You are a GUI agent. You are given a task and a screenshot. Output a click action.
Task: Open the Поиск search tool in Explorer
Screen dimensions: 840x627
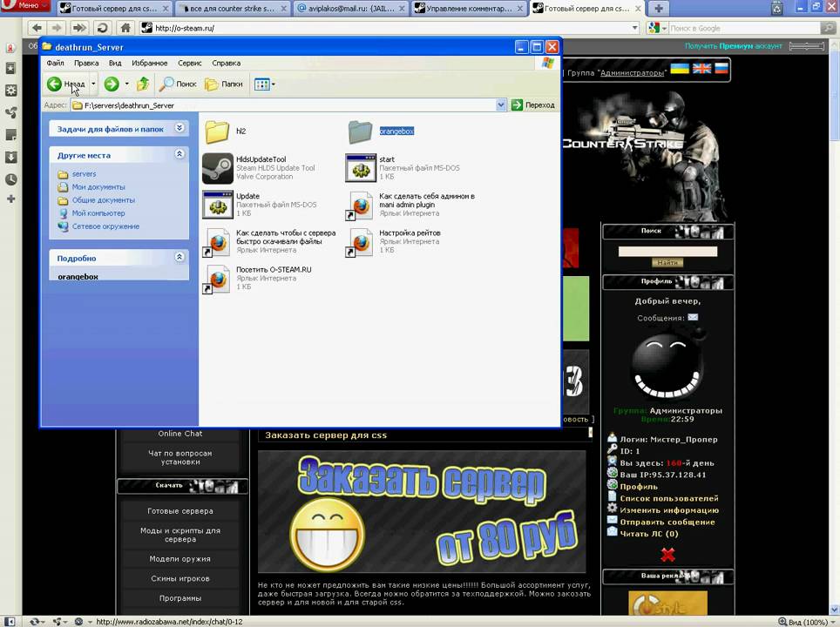(x=179, y=84)
